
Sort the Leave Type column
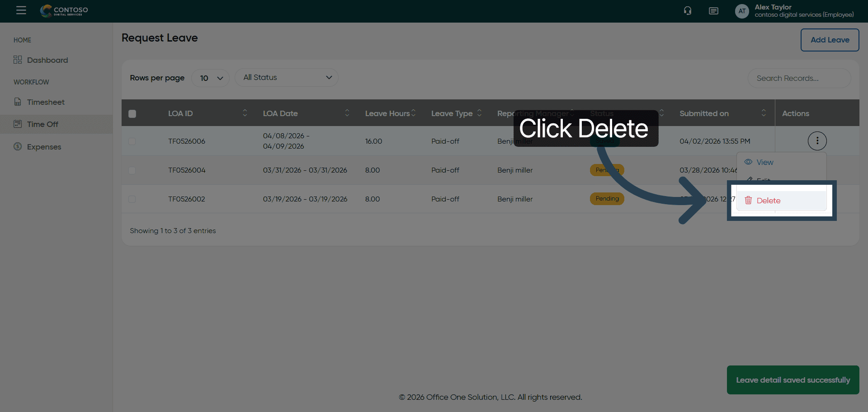pos(479,113)
